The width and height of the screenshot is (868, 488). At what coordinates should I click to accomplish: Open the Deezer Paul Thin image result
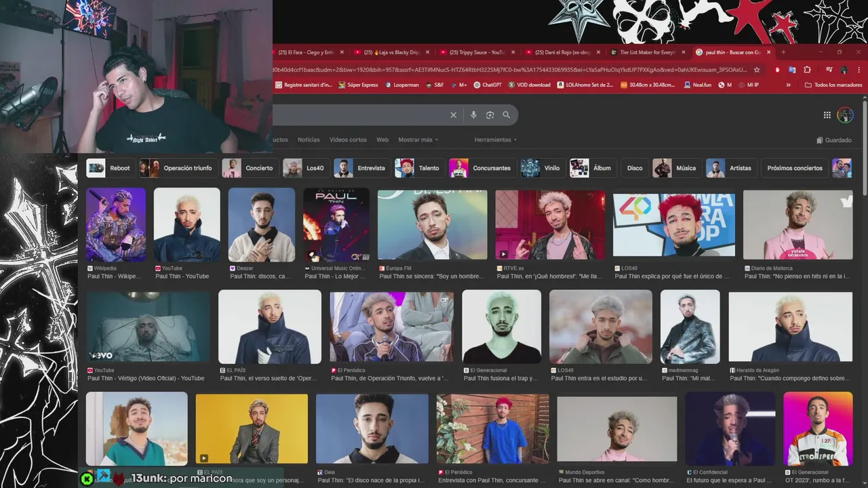[262, 225]
